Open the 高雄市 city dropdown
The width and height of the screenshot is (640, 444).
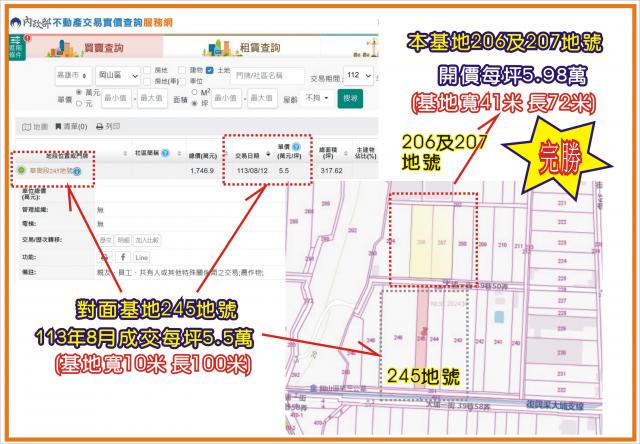(71, 75)
